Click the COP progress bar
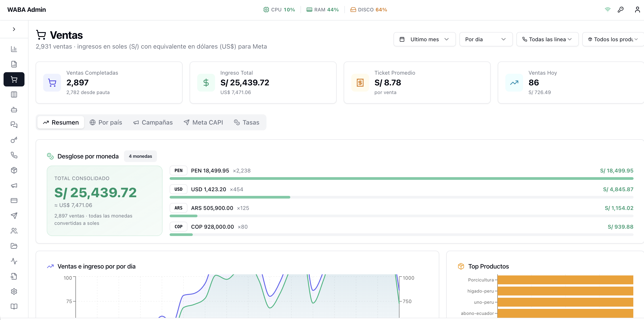The height and width of the screenshot is (320, 644). pyautogui.click(x=402, y=235)
